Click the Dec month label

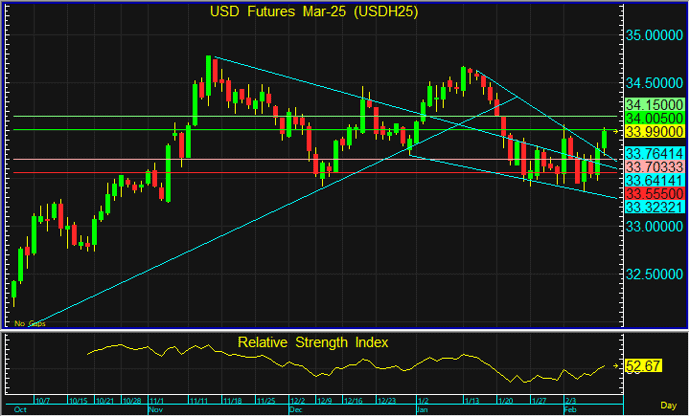click(x=296, y=410)
